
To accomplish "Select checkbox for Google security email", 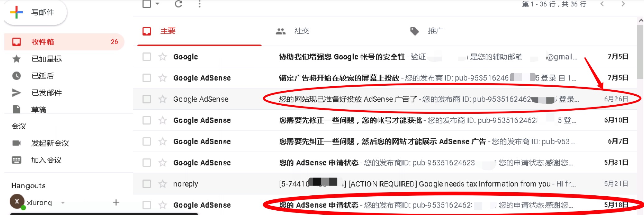I will tap(147, 57).
